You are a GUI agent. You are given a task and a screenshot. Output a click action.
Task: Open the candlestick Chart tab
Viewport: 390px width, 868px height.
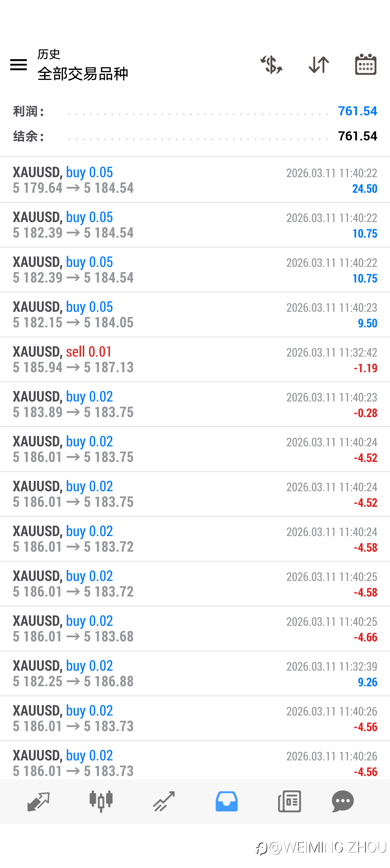coord(101,801)
